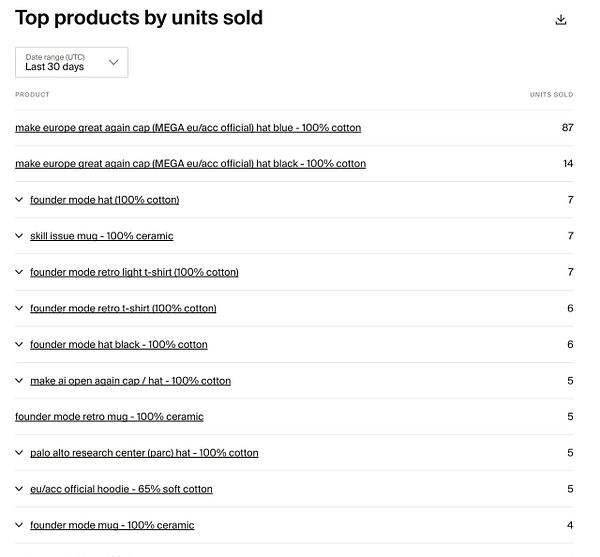Open the Date range dropdown

coord(72,62)
